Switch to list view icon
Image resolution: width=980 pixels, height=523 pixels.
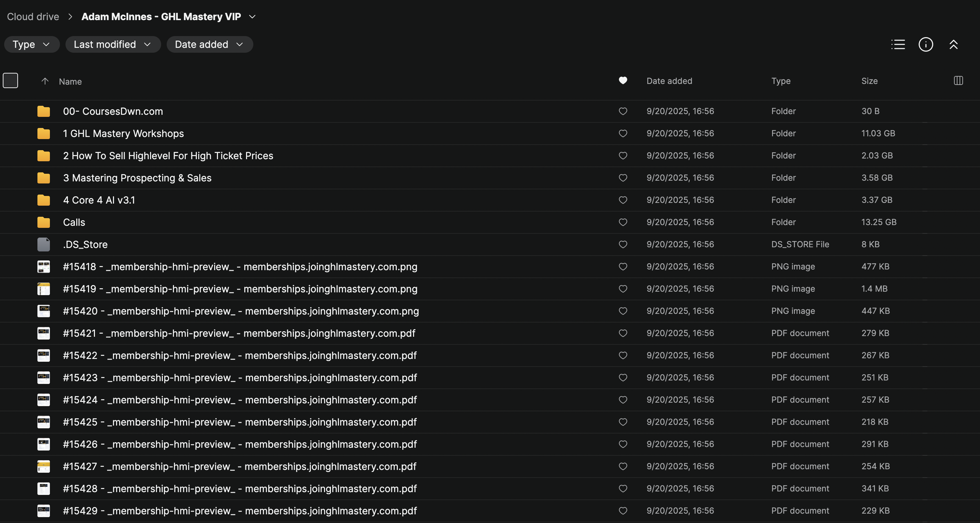tap(898, 44)
